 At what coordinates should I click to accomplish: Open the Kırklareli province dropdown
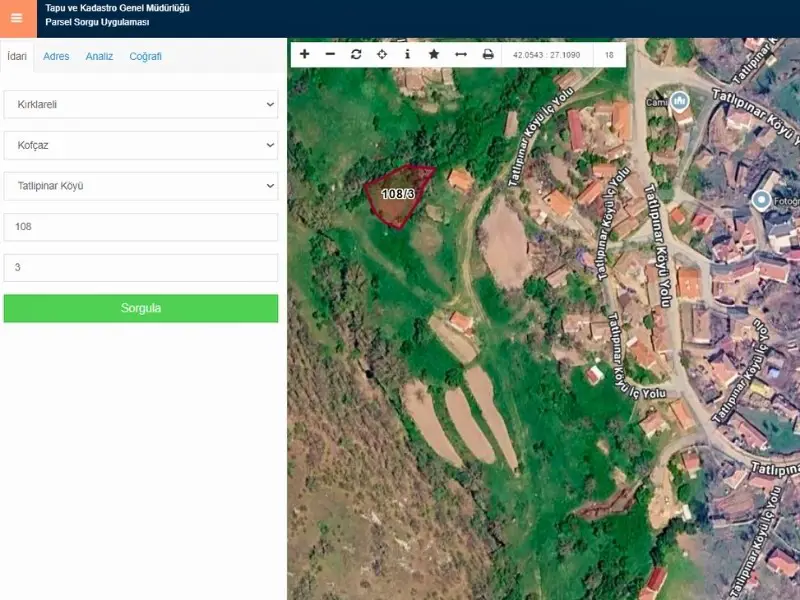tap(141, 105)
